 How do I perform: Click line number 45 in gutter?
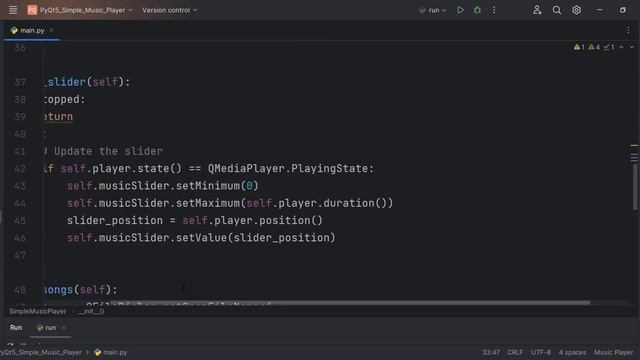[x=20, y=220]
